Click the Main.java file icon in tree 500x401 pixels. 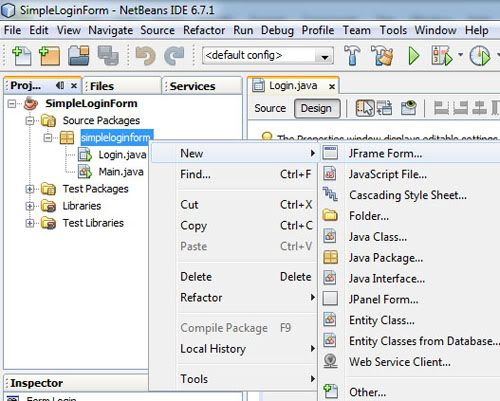85,172
